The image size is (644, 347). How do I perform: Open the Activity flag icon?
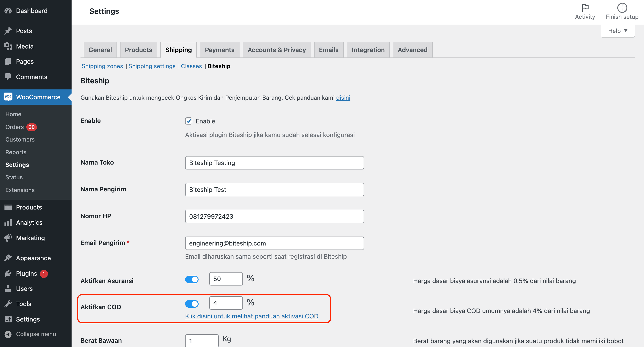click(x=585, y=8)
